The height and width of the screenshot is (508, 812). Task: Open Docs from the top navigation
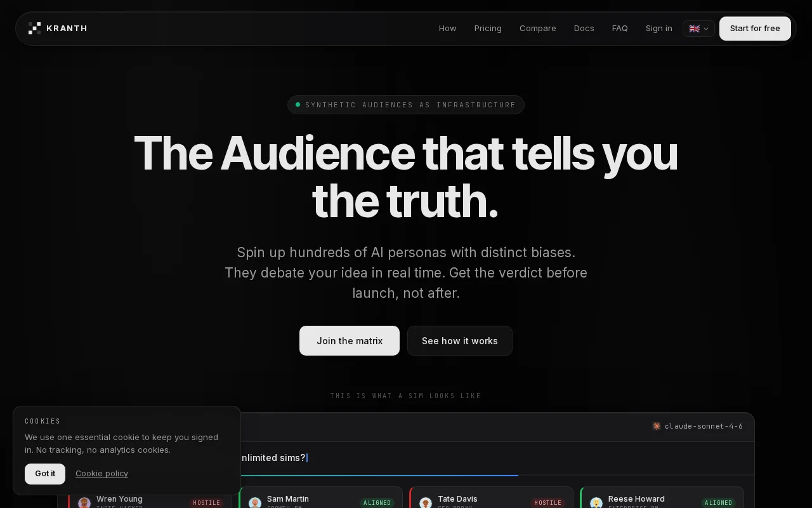pyautogui.click(x=584, y=29)
